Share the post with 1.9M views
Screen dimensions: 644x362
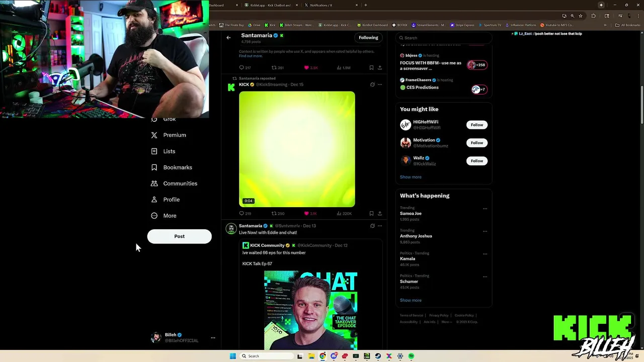tap(380, 67)
